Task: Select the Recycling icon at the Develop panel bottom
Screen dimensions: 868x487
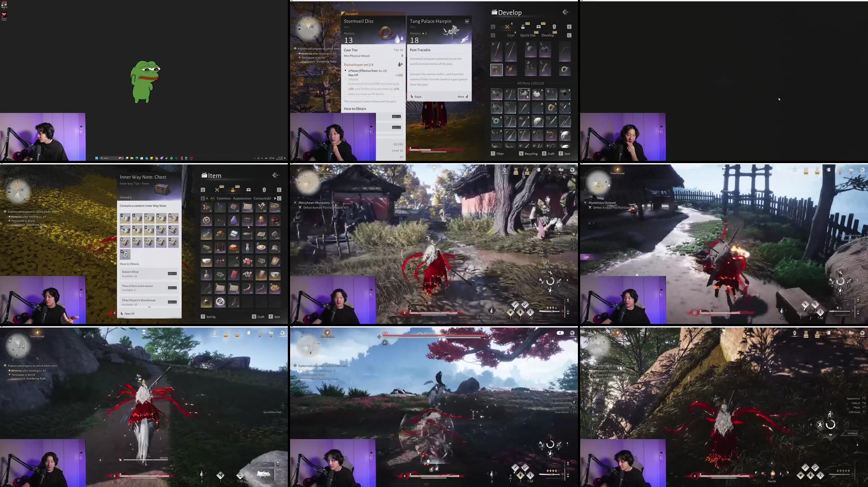Action: coord(521,154)
